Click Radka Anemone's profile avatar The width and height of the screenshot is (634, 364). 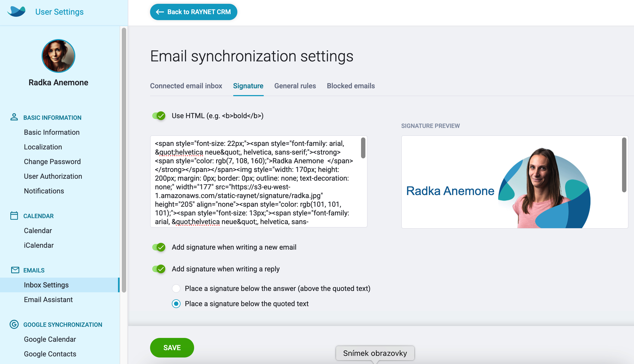point(58,56)
